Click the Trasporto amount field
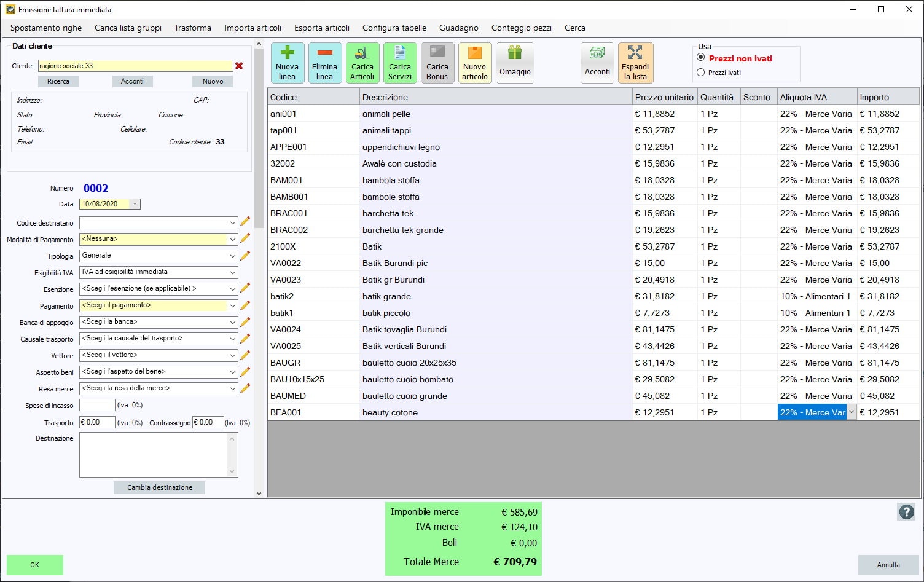Viewport: 924px width, 582px height. [x=97, y=422]
